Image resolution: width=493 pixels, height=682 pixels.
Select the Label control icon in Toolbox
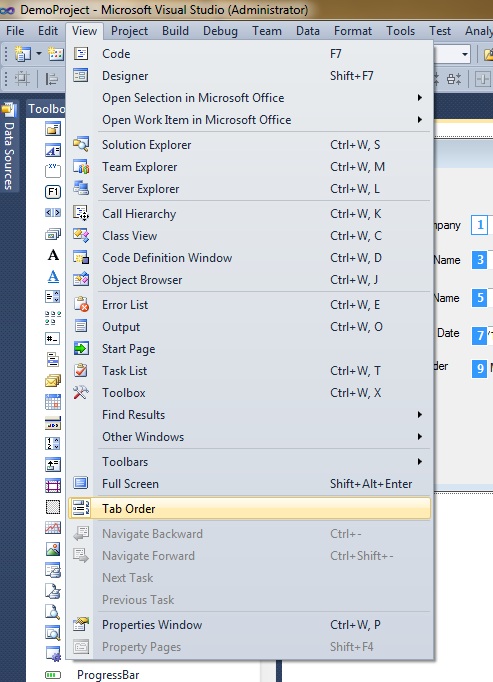click(x=53, y=255)
